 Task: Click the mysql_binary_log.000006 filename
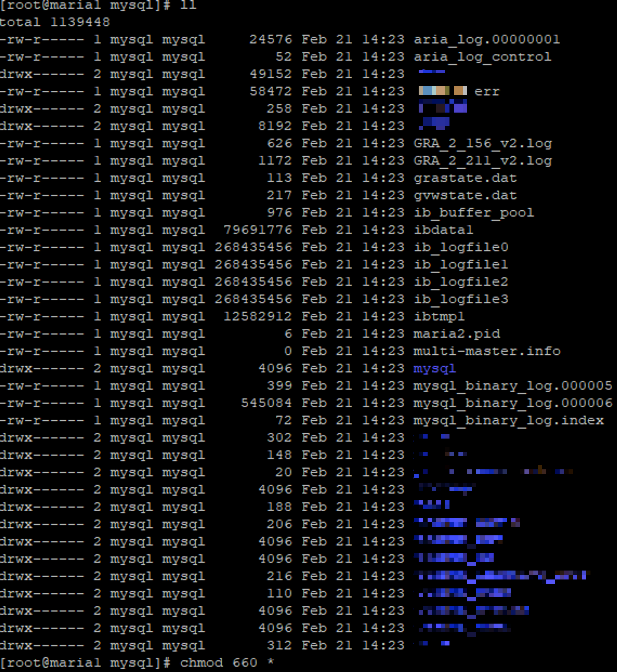(512, 403)
